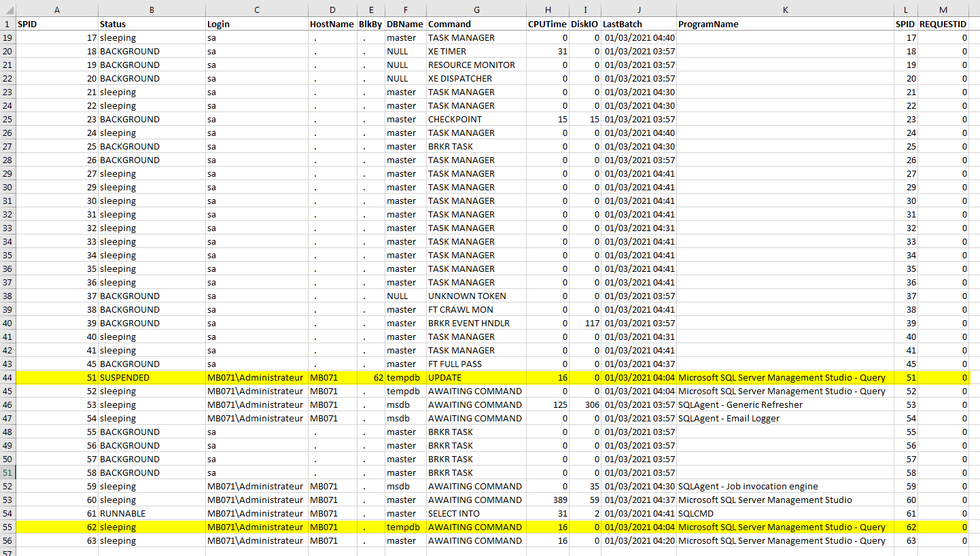
Task: Select row 20 header number
Action: tap(8, 51)
